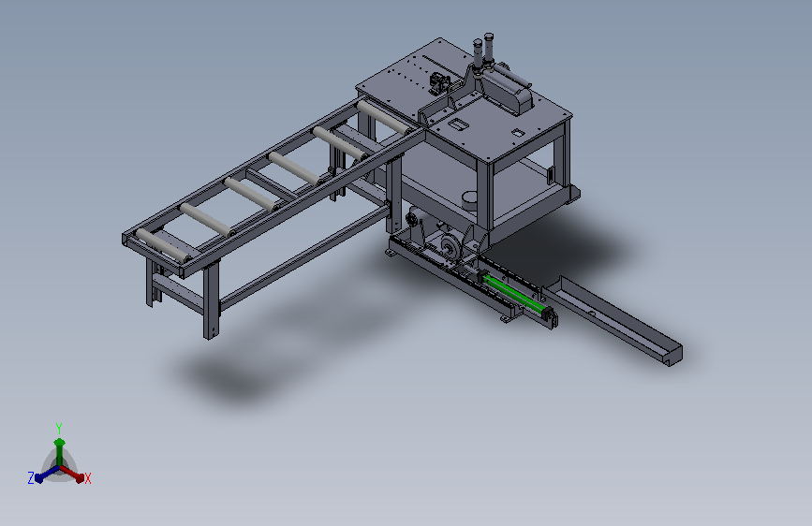Select the green pneumatic cylinder in the model
This screenshot has height=526, width=812.
tap(514, 294)
